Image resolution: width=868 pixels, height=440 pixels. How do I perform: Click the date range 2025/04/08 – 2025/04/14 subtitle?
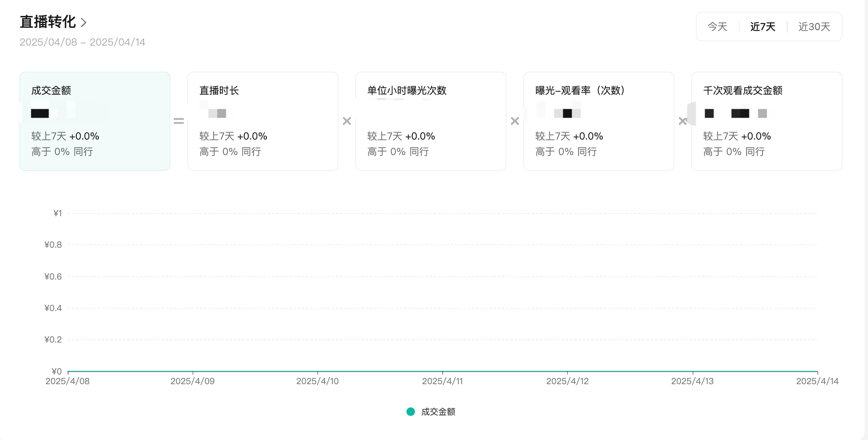coord(82,42)
